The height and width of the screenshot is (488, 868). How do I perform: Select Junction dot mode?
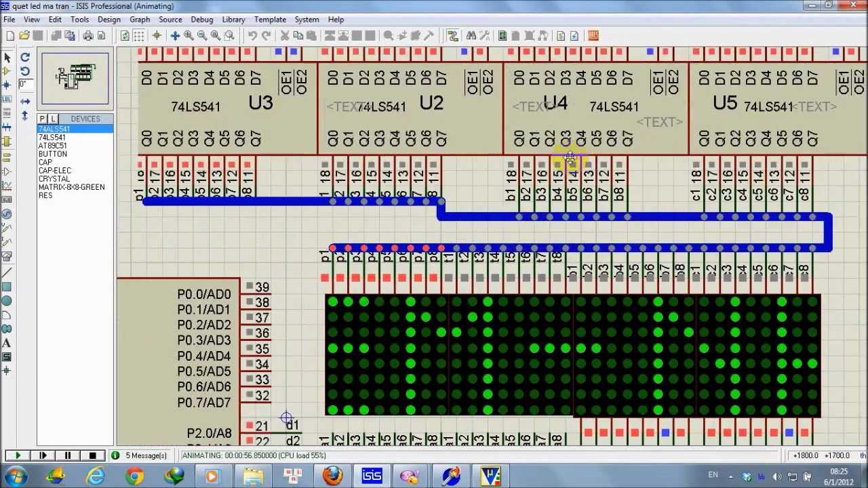tap(7, 85)
